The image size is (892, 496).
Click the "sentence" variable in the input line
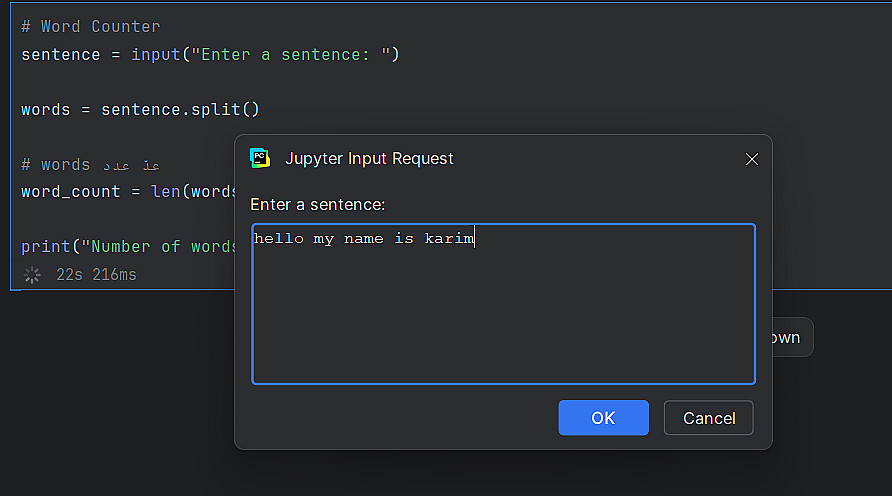coord(60,54)
